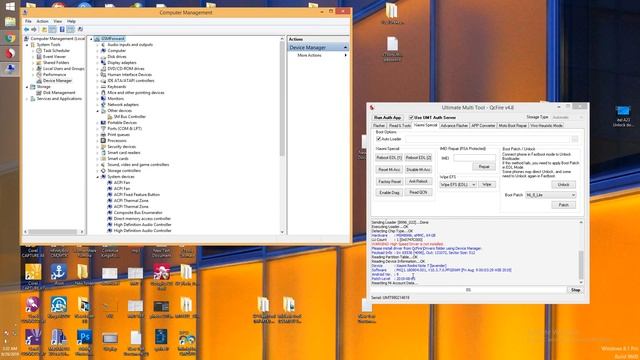Click the Enable Diag button
This screenshot has height=360, width=640.
click(x=389, y=193)
